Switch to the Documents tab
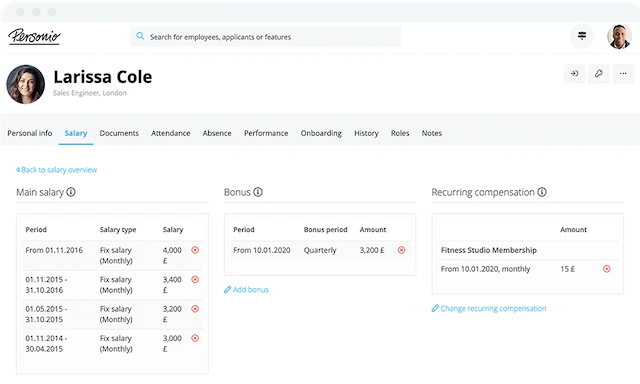Viewport: 640px width, 384px height. tap(119, 133)
